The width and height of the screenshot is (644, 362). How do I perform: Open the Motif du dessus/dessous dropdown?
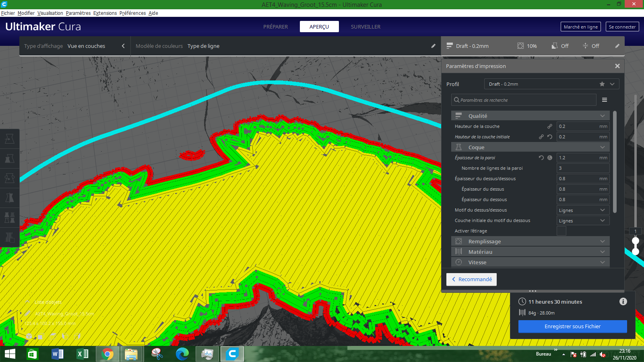[x=583, y=210]
